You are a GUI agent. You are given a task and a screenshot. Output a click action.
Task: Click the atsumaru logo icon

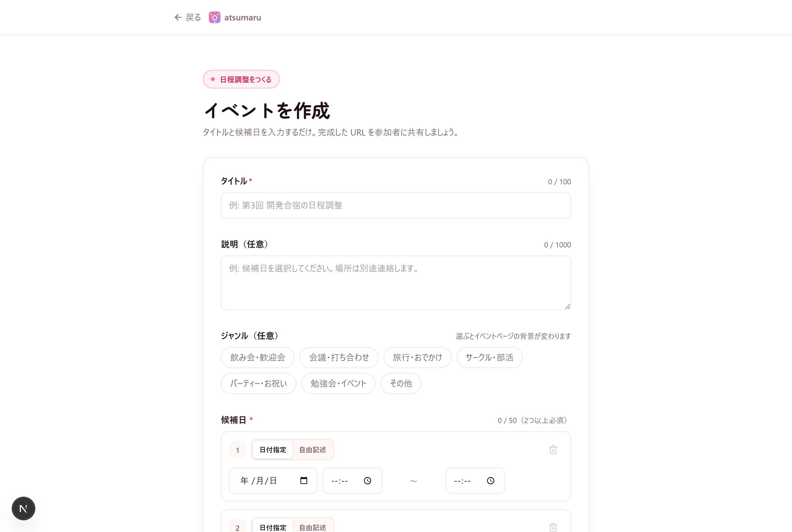click(214, 17)
